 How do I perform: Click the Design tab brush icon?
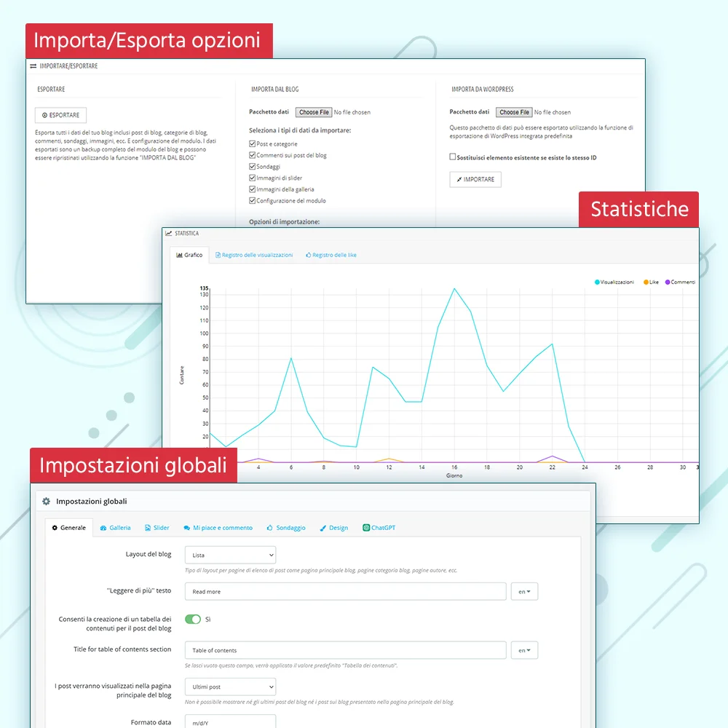tap(323, 528)
